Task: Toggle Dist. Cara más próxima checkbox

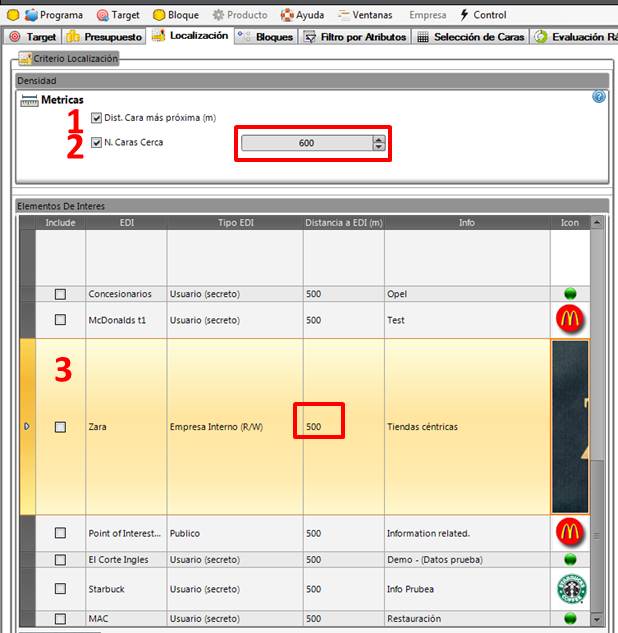Action: [96, 118]
